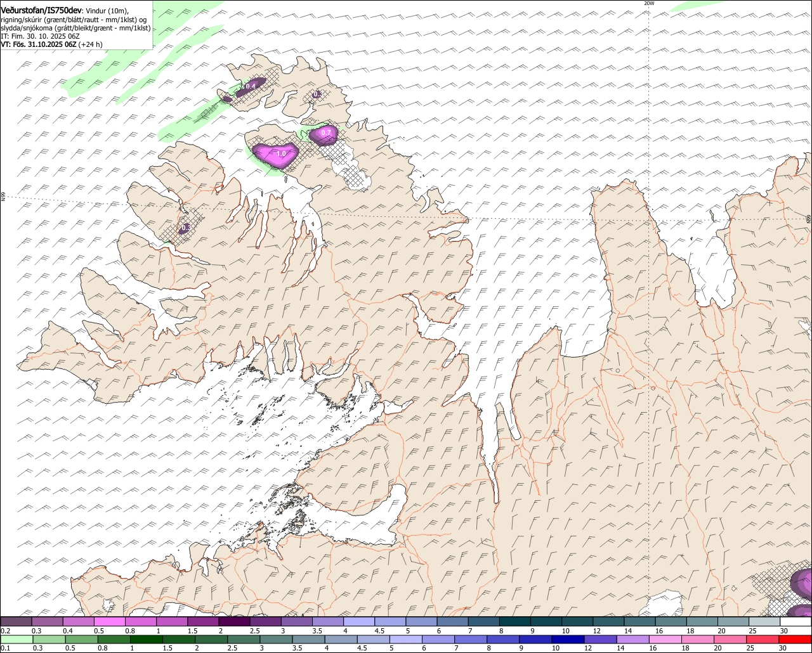Pick the pale grey swatch above 25, top row
Viewport: 812px width, 653px height.
(764, 622)
